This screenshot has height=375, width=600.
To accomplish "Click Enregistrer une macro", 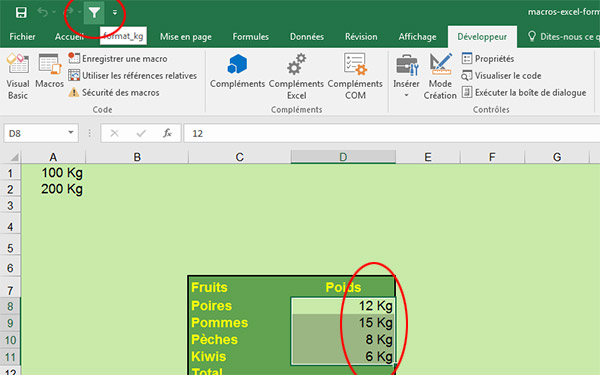I will [x=118, y=59].
